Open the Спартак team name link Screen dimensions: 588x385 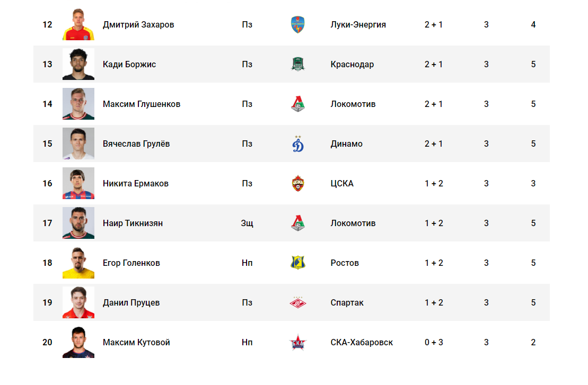point(347,302)
